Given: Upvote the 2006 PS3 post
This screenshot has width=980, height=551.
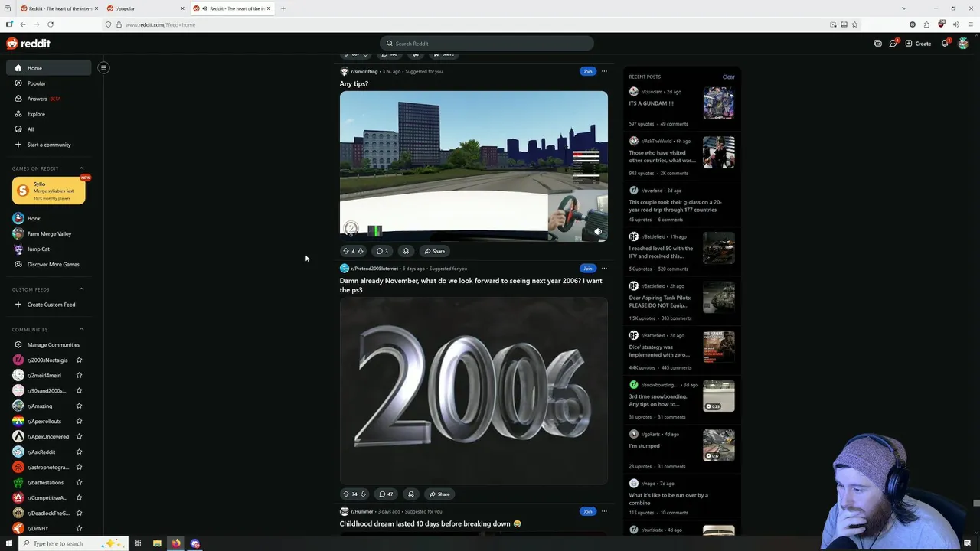Looking at the screenshot, I should pyautogui.click(x=346, y=494).
